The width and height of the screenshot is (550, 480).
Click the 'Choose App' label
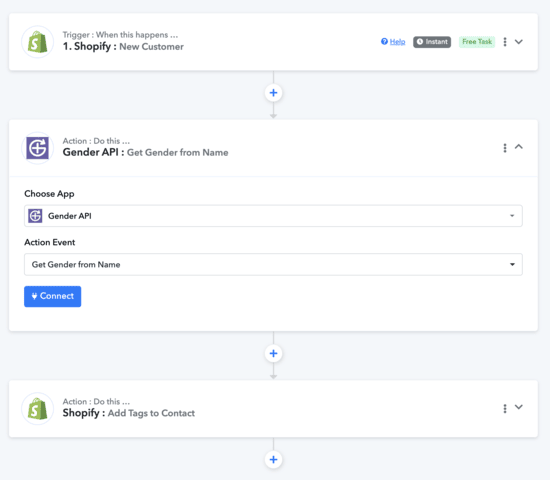tap(49, 194)
